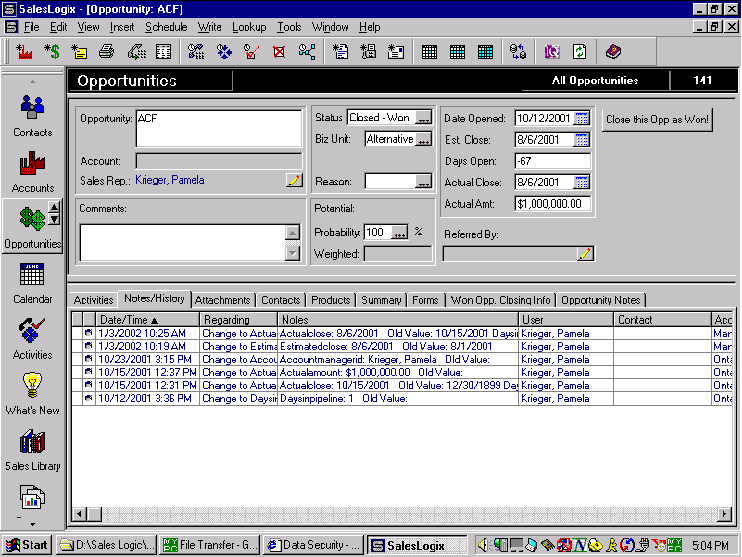This screenshot has width=742, height=557.
Task: Open the Lookup menu
Action: pyautogui.click(x=249, y=27)
